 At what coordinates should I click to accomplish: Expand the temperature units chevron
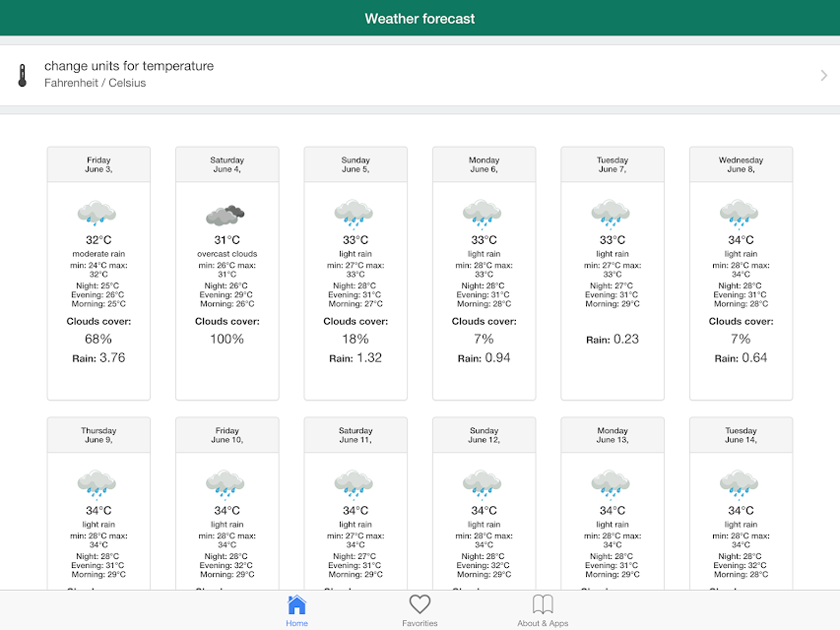(823, 76)
